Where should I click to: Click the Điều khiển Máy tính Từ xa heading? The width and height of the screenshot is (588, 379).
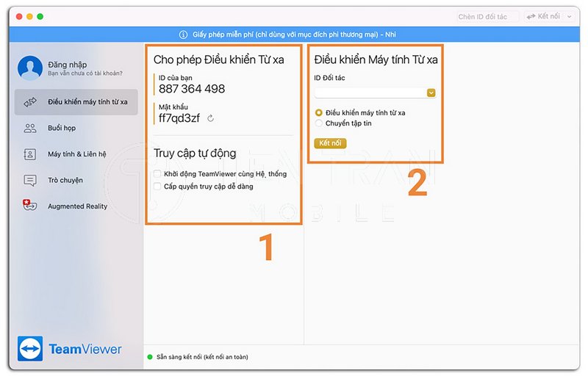pos(376,59)
